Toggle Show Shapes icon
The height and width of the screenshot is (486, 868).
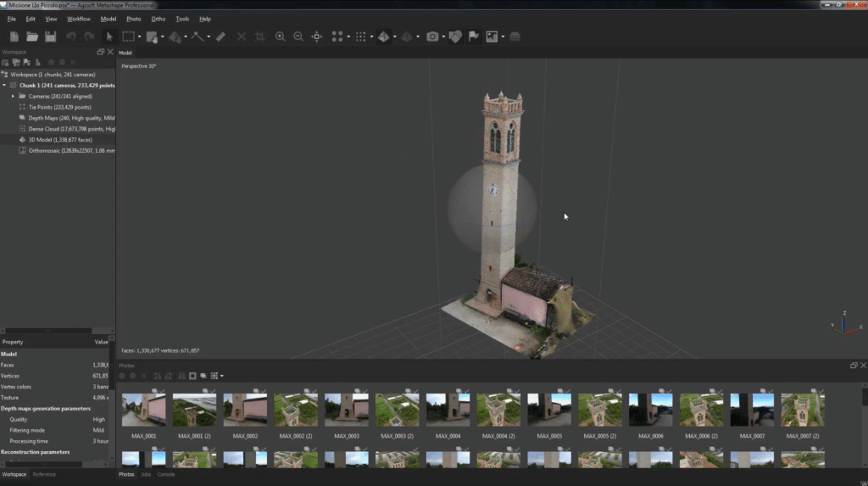(x=455, y=36)
